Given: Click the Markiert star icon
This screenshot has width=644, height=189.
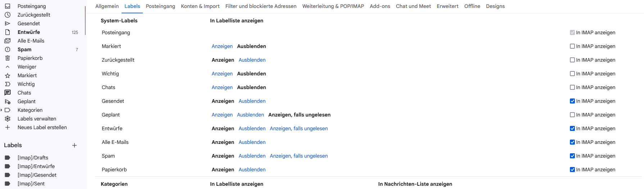Looking at the screenshot, I should click(8, 75).
